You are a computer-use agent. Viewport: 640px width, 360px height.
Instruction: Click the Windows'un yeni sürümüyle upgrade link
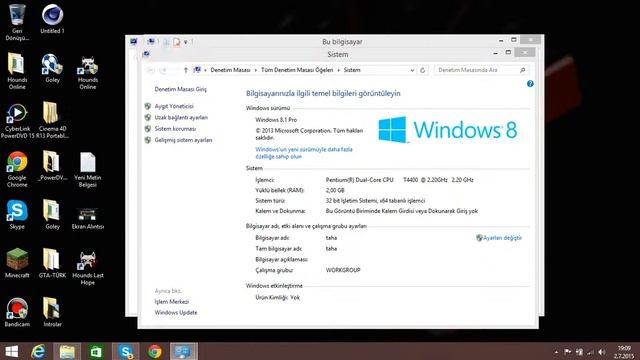[x=304, y=153]
